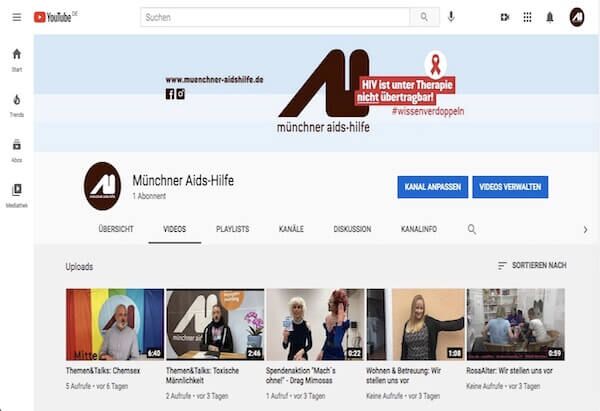Screen dimensions: 600x411
Task: Open Mediathek in the sidebar
Action: pos(17,196)
